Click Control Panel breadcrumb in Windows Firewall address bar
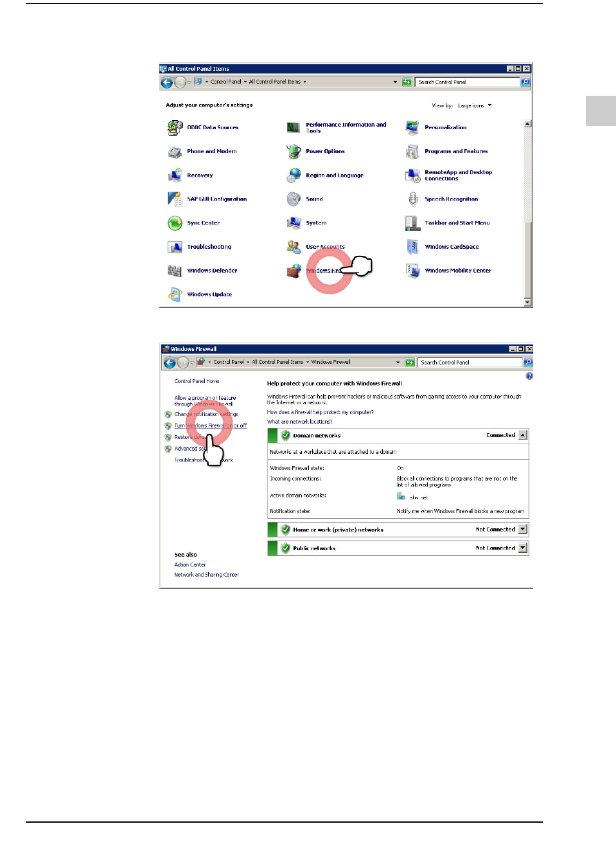 (229, 363)
